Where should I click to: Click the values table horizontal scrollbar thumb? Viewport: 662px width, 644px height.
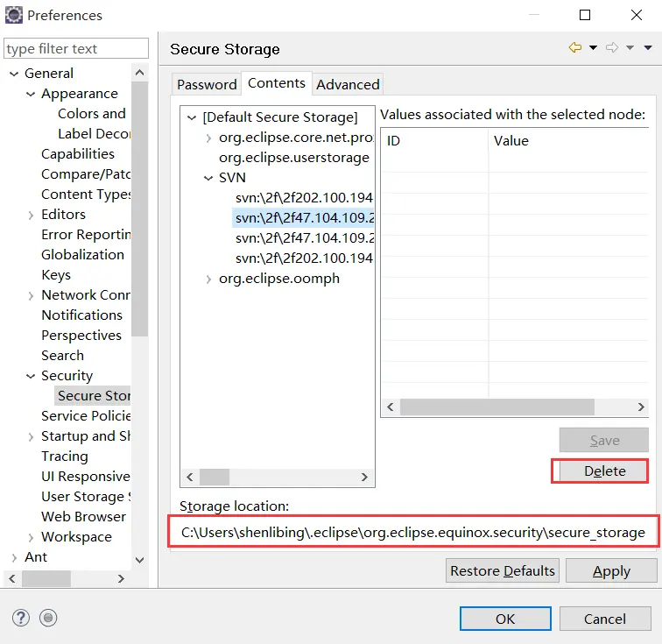(496, 407)
